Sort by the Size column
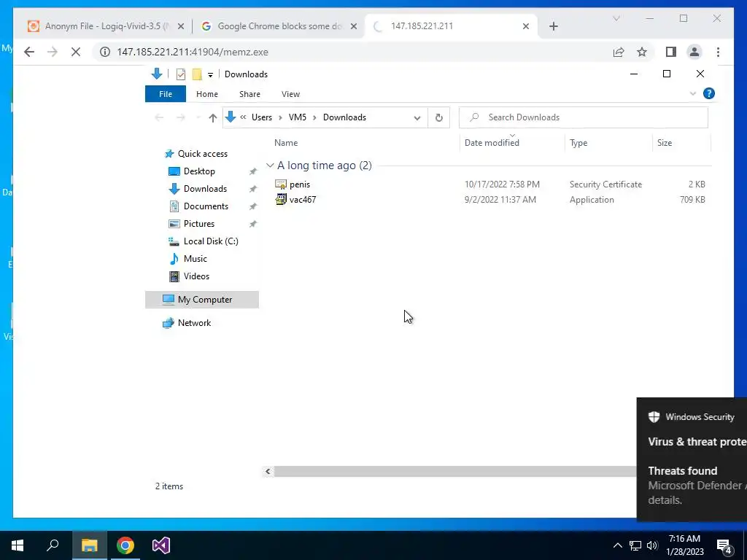Viewport: 747px width, 560px height. click(x=664, y=143)
